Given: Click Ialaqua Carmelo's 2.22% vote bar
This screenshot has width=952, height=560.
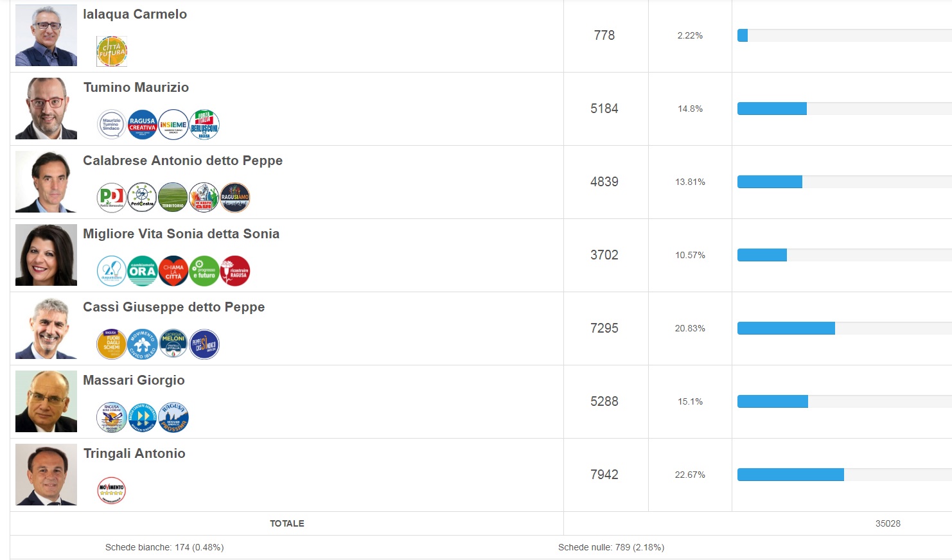Looking at the screenshot, I should [x=743, y=35].
